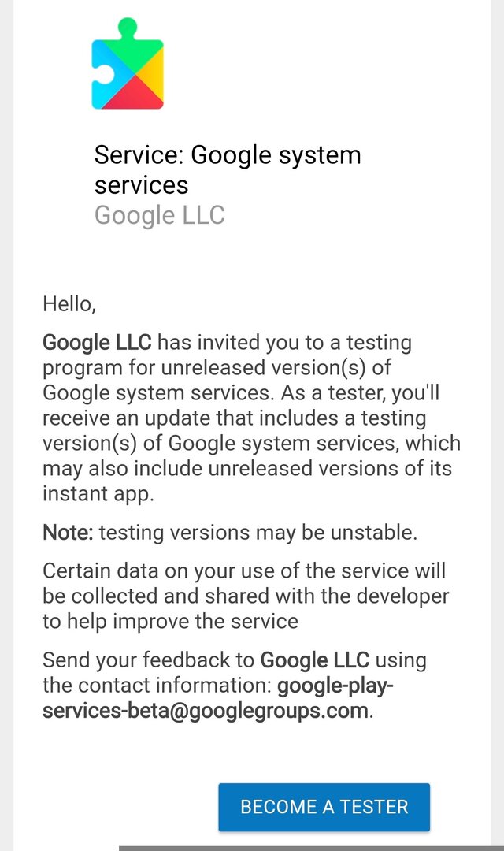This screenshot has height=851, width=504.
Task: Click "testing versions may be unstable" text
Action: (x=258, y=533)
